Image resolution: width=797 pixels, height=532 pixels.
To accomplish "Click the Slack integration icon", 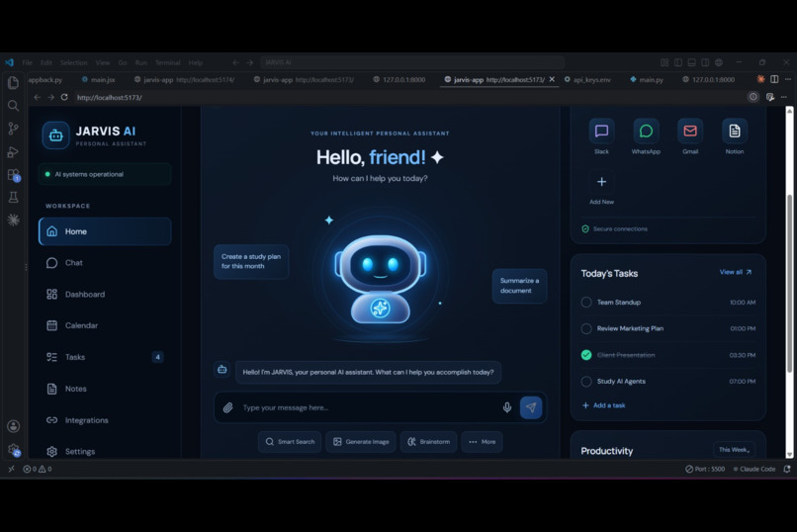I will [x=601, y=132].
